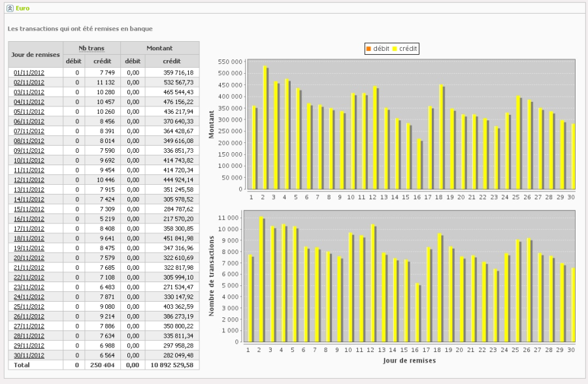Open details for 10/11/2012
The height and width of the screenshot is (384, 588).
pos(29,161)
